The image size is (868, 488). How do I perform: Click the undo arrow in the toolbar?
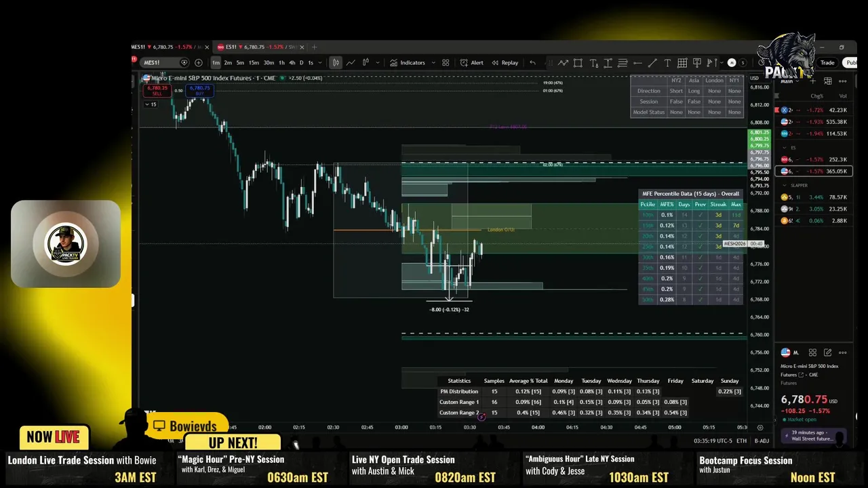tap(532, 62)
